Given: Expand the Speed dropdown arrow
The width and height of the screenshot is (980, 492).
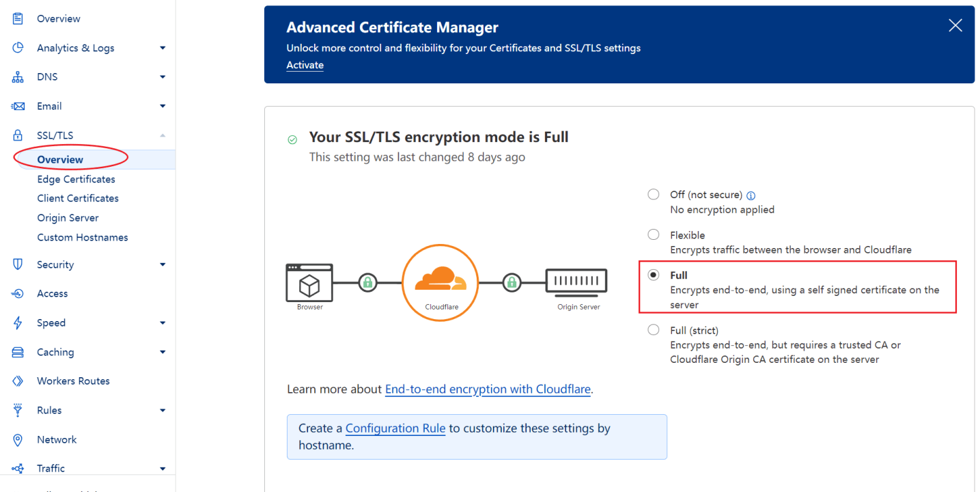Looking at the screenshot, I should point(163,323).
